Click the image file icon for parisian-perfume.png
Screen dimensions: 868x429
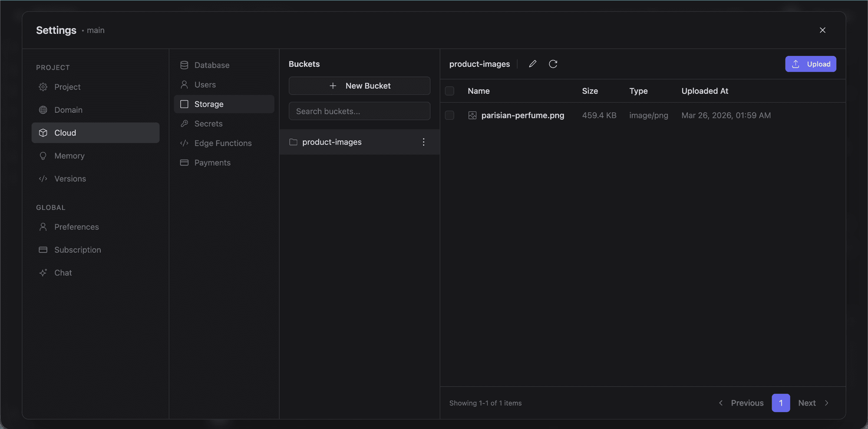(x=472, y=115)
